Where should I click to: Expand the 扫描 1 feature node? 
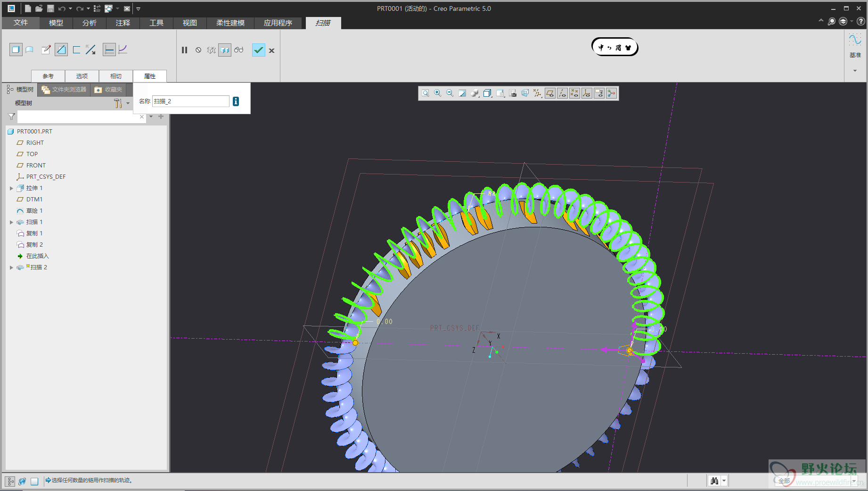(x=11, y=222)
